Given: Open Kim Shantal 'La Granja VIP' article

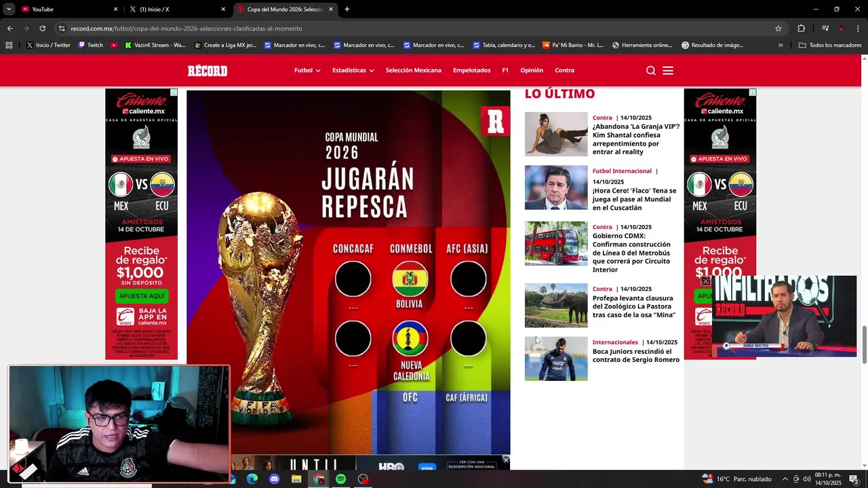Looking at the screenshot, I should click(x=636, y=139).
